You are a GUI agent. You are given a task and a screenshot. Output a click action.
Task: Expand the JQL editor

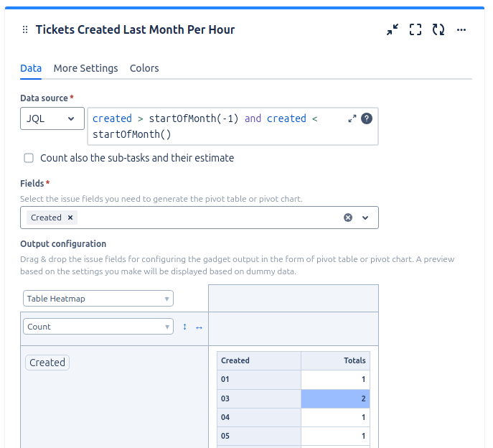(352, 118)
